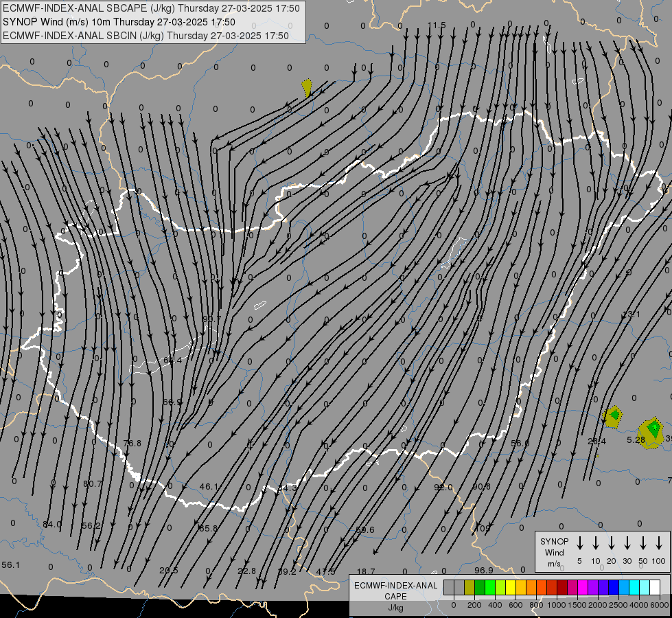Pick the bright magenta swatch on the CAPE scale
The width and height of the screenshot is (672, 618).
pos(583,588)
